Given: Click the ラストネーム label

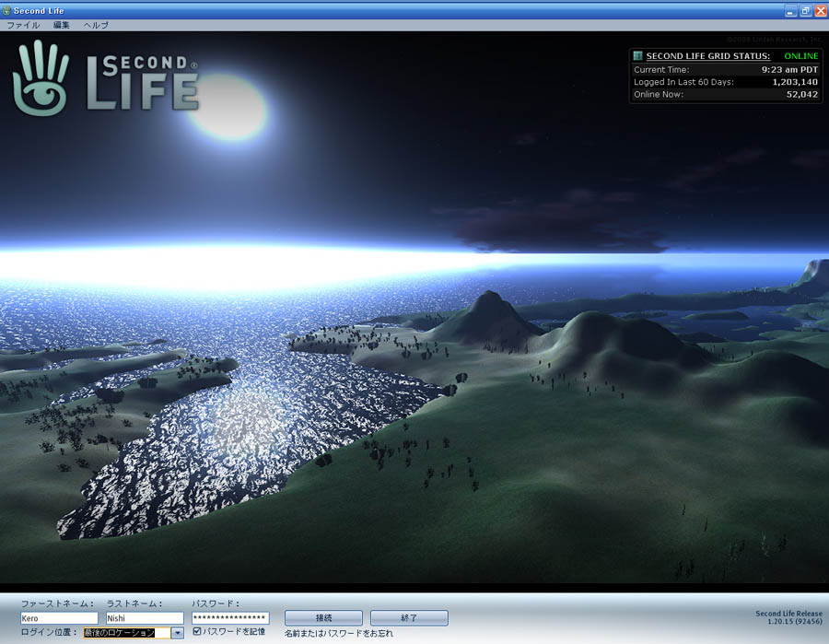Looking at the screenshot, I should [134, 603].
